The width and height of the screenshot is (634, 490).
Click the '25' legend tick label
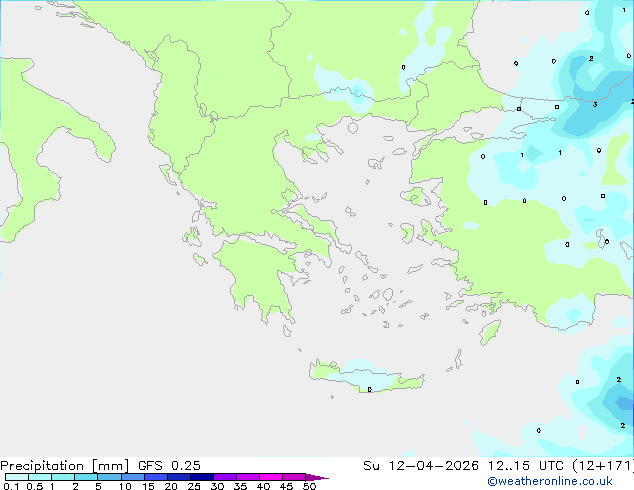194,486
